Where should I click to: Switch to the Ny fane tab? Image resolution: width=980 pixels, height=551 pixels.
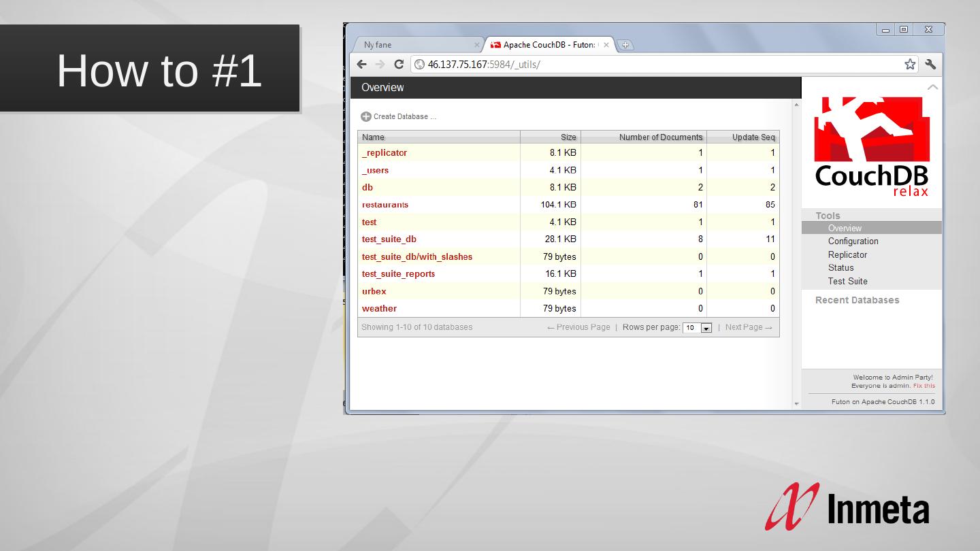[x=415, y=45]
